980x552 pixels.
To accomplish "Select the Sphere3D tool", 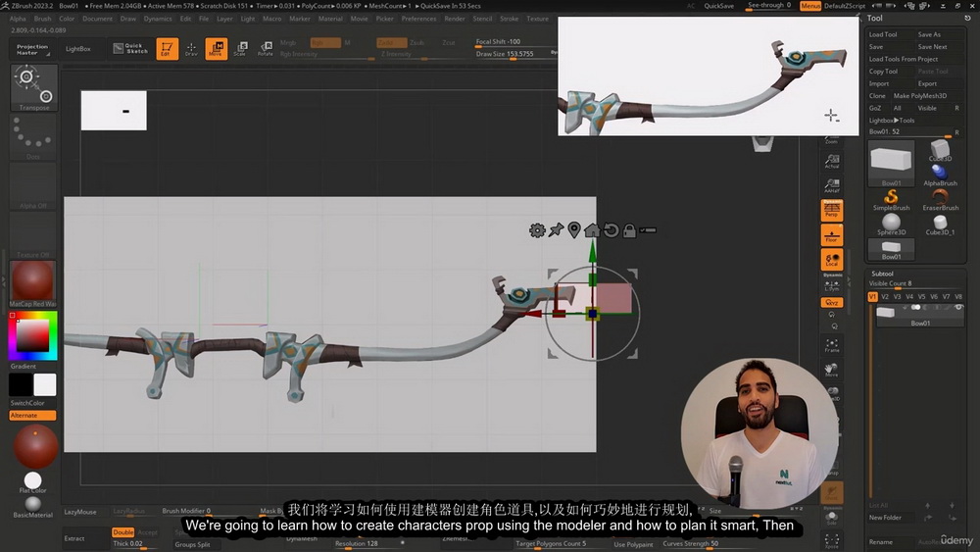I will 891,225.
